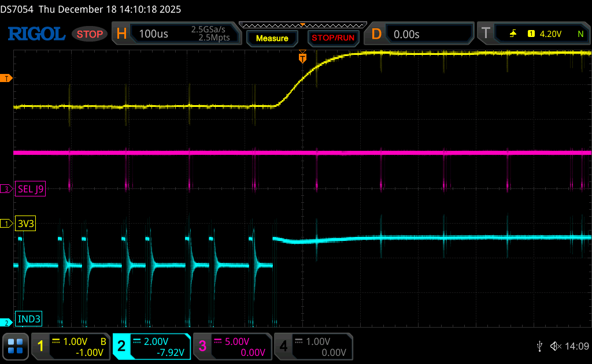Viewport: 592px width, 364px height.
Task: Enable channel 4 display
Action: [x=313, y=346]
